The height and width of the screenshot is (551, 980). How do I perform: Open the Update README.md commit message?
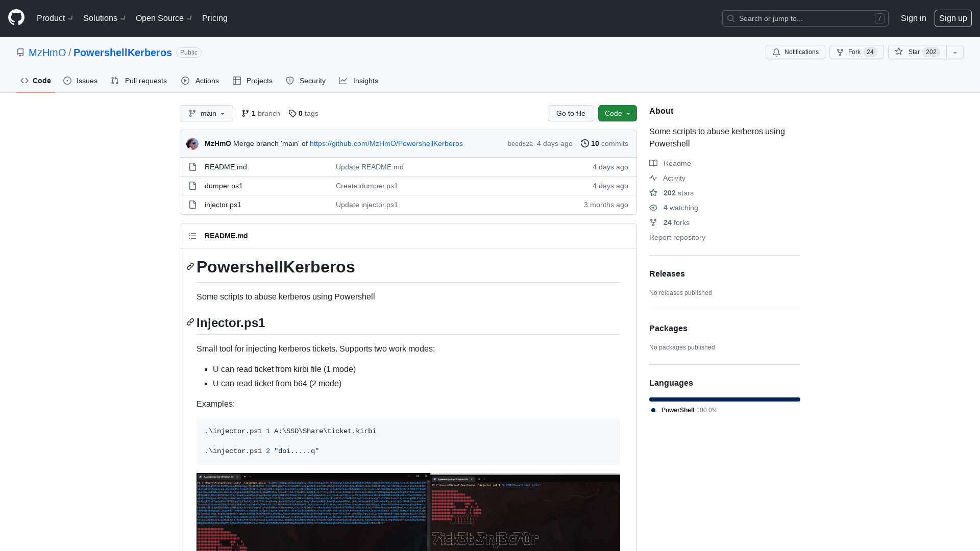pos(370,167)
